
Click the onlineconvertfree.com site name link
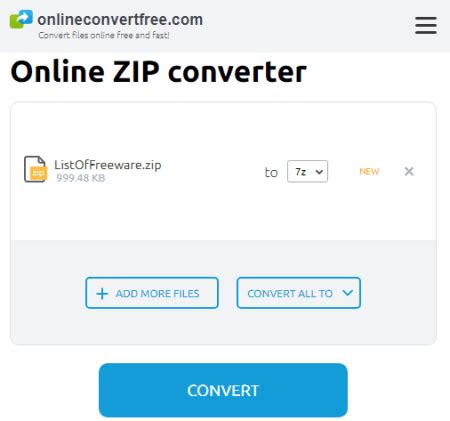120,19
